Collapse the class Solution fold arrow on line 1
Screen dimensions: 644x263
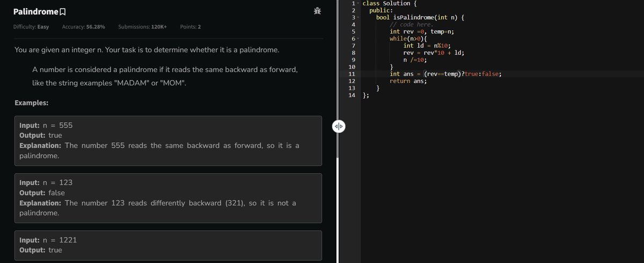tap(357, 4)
